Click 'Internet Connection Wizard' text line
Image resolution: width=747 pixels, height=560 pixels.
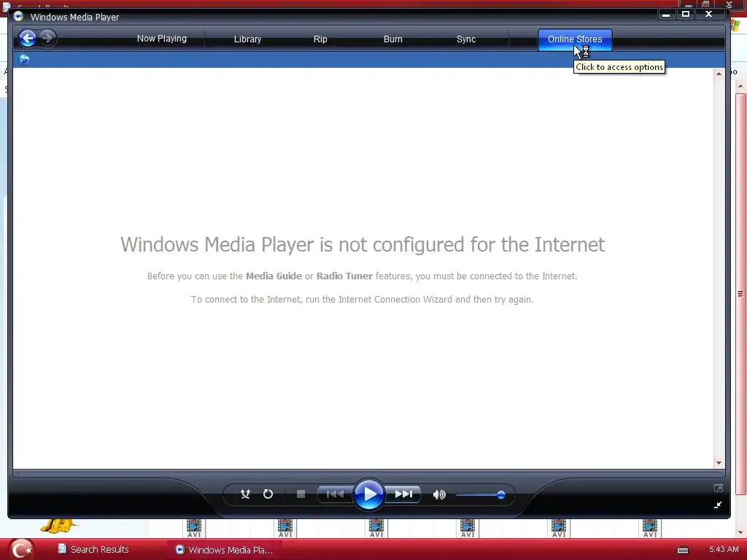(362, 300)
